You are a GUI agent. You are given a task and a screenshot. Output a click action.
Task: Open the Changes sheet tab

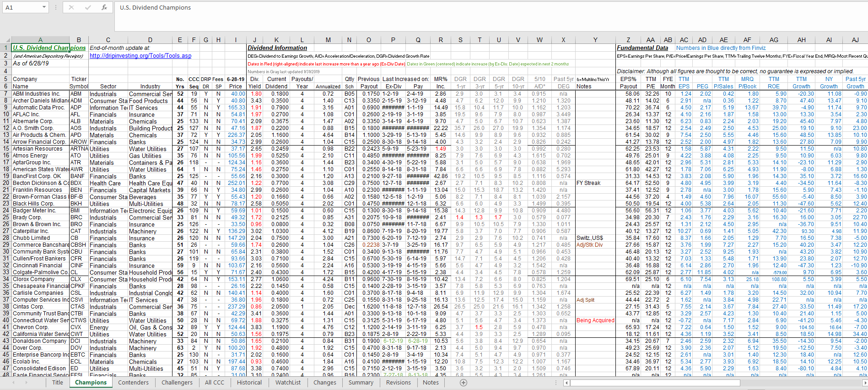pyautogui.click(x=325, y=383)
